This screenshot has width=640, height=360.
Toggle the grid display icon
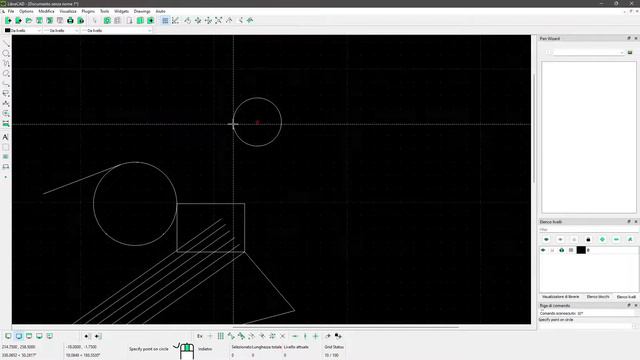coord(165,20)
